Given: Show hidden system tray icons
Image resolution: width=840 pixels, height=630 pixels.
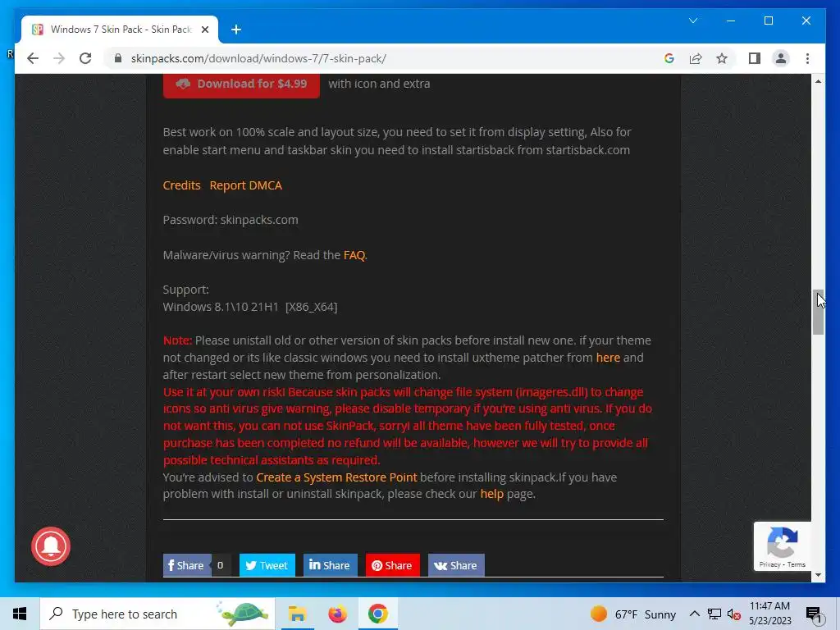Looking at the screenshot, I should [694, 614].
